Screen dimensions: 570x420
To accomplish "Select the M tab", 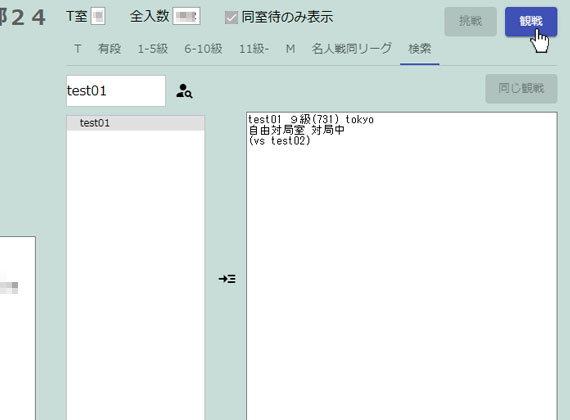I will (290, 49).
